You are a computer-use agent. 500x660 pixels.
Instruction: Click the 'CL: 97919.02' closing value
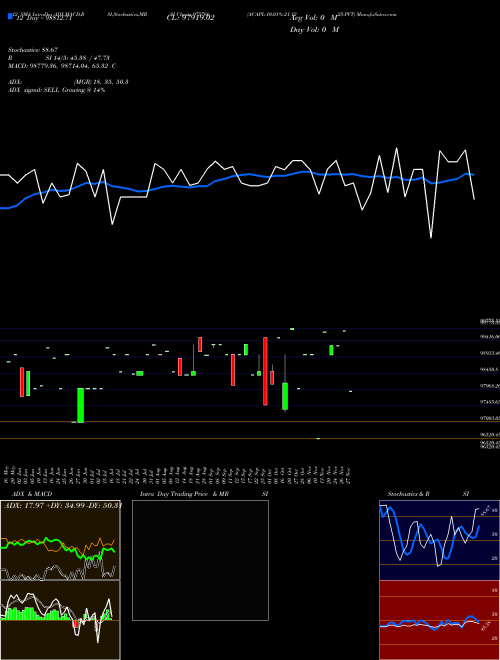pos(190,18)
